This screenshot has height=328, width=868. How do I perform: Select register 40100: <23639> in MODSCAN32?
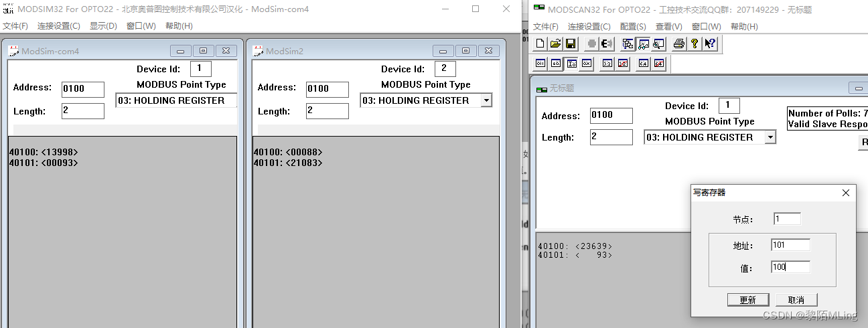(x=575, y=246)
